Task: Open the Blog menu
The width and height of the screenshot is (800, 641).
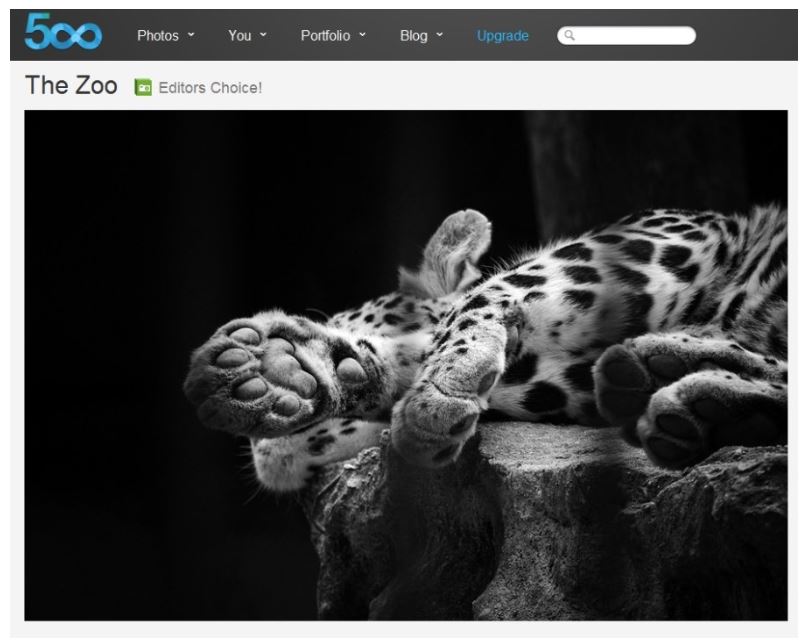Action: [414, 36]
